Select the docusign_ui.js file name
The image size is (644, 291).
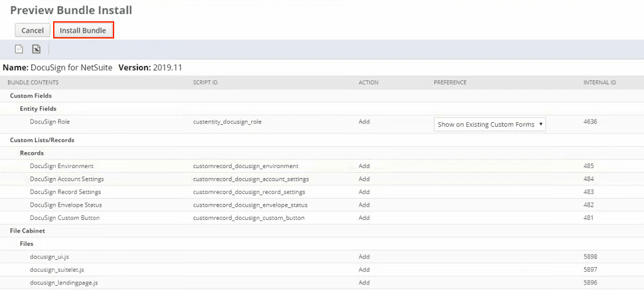49,257
